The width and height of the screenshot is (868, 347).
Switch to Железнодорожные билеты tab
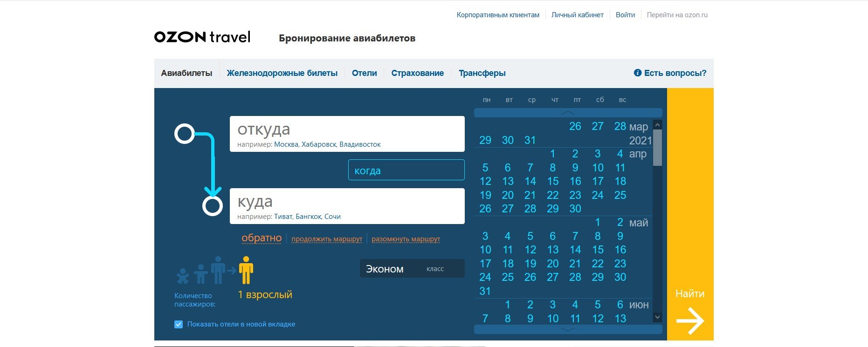tap(282, 73)
